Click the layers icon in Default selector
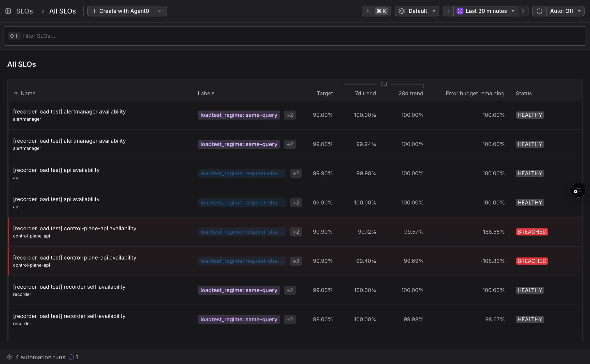The image size is (590, 364). 402,11
